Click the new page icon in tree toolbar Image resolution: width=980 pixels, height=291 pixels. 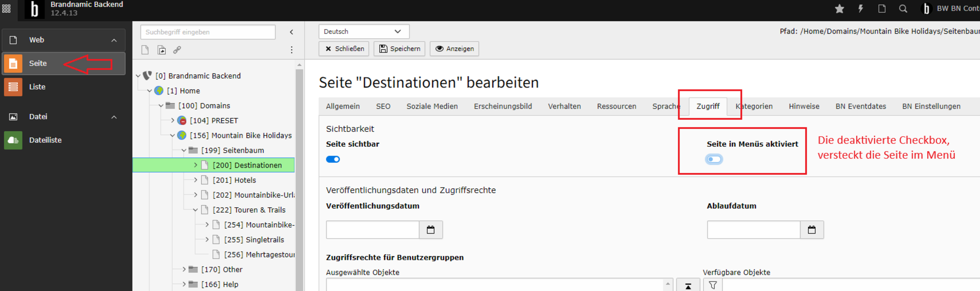[145, 50]
